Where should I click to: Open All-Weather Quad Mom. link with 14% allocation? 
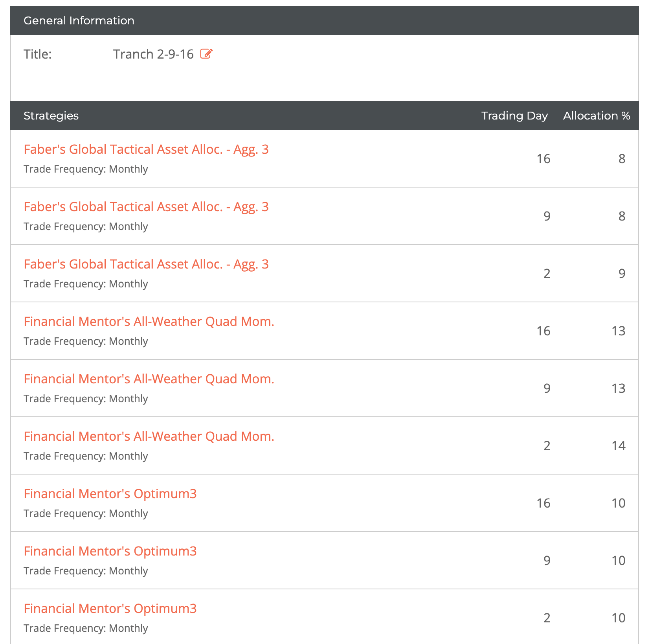point(149,436)
